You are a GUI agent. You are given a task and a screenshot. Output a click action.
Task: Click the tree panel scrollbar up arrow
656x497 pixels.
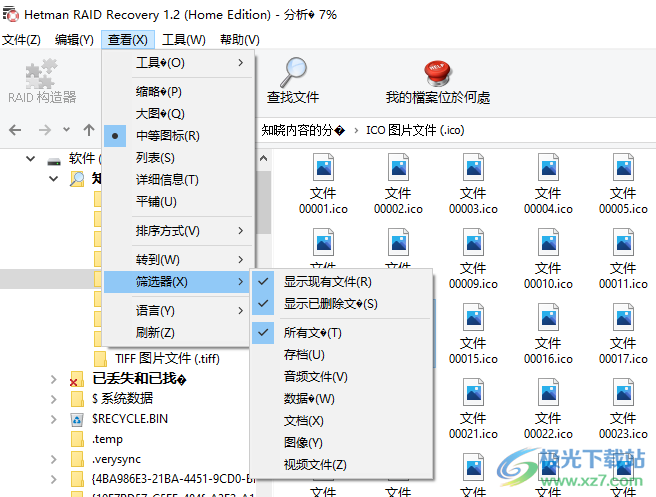(264, 158)
